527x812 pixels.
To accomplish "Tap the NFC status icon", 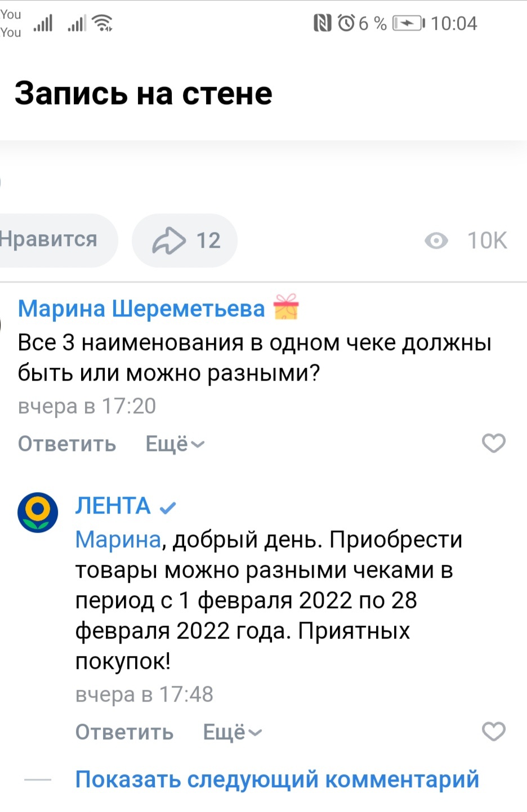I will tap(322, 23).
